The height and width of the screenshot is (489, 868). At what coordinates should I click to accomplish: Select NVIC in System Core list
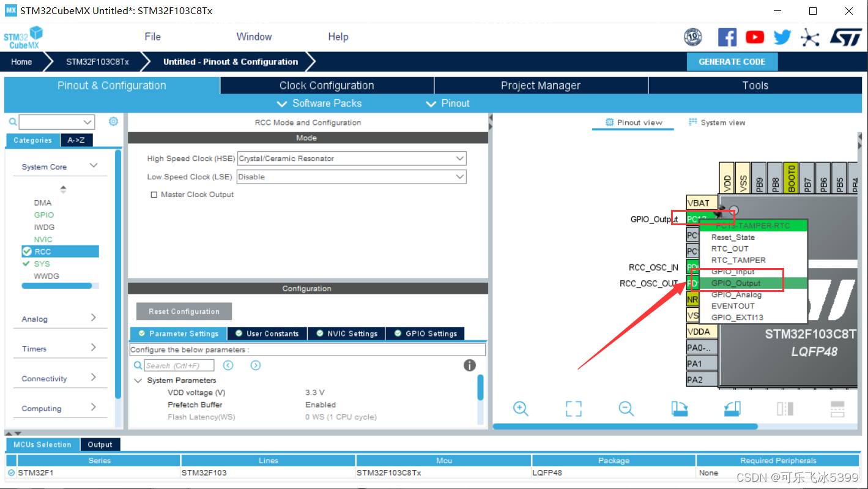click(x=43, y=239)
